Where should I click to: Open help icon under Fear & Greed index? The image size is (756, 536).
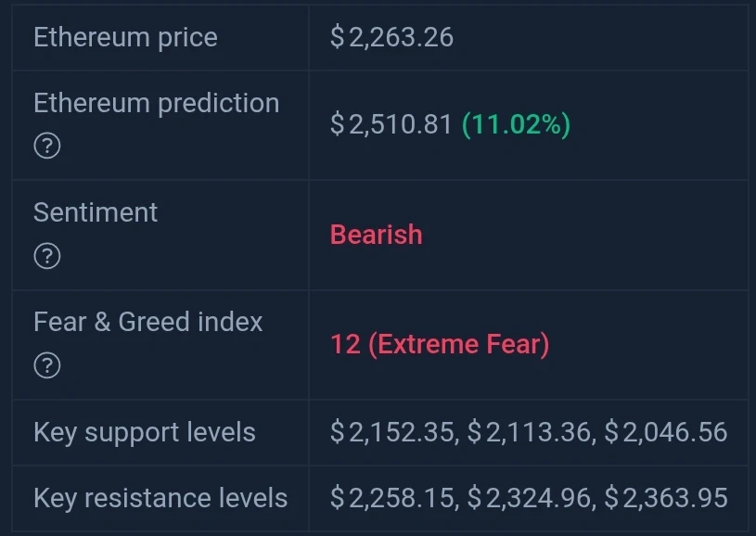coord(47,365)
